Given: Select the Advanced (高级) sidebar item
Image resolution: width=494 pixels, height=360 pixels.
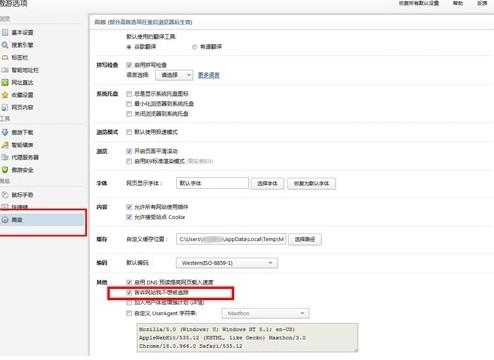Looking at the screenshot, I should click(42, 220).
